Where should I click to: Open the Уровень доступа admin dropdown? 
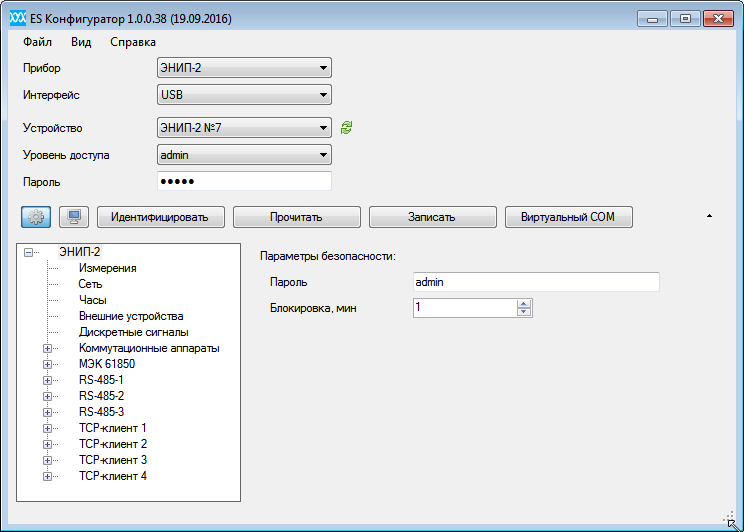(244, 155)
